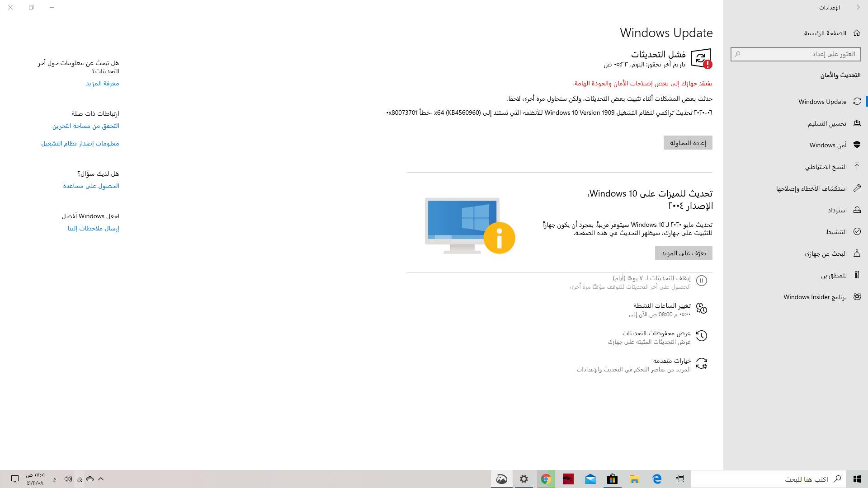Click the Windows Insider Program cat icon

coord(857,297)
